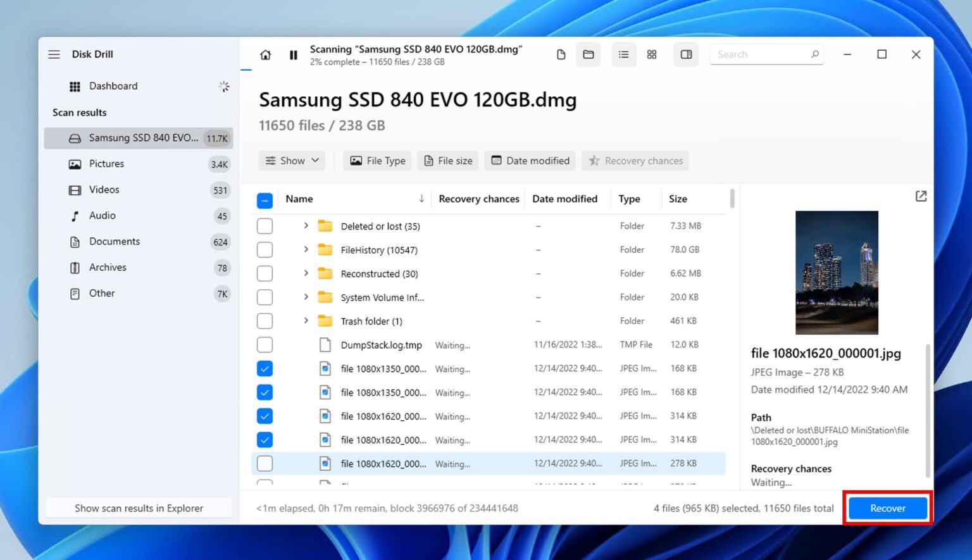Toggle the preview panel sidebar
972x560 pixels.
(685, 54)
